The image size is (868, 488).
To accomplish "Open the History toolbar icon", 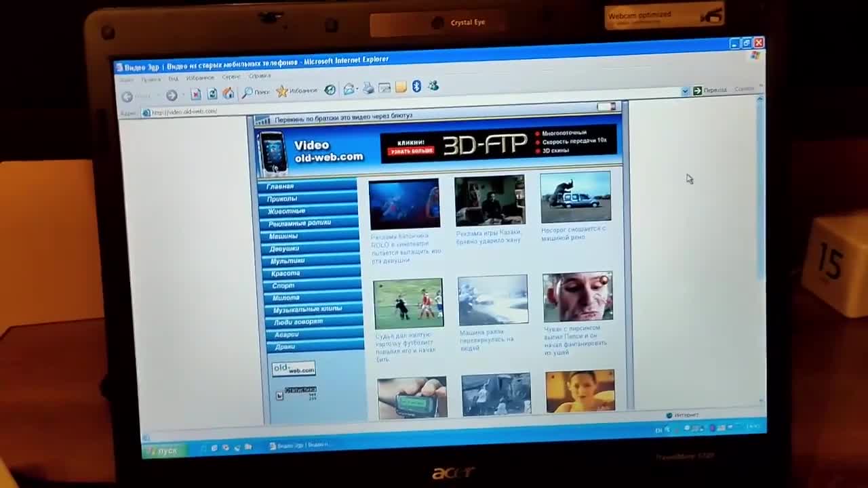I will [330, 89].
